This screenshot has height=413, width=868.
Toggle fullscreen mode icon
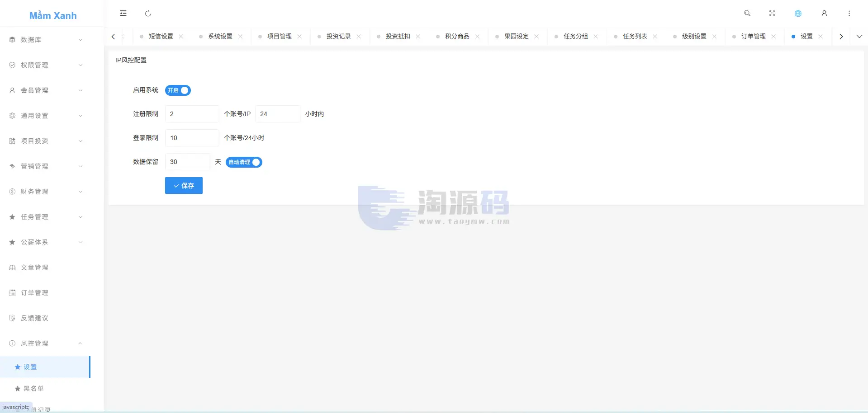pos(772,14)
